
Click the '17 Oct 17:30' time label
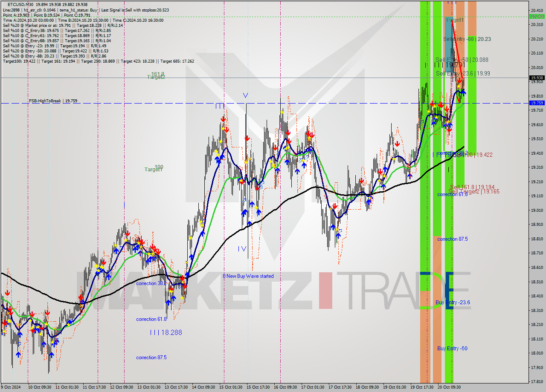(x=340, y=387)
